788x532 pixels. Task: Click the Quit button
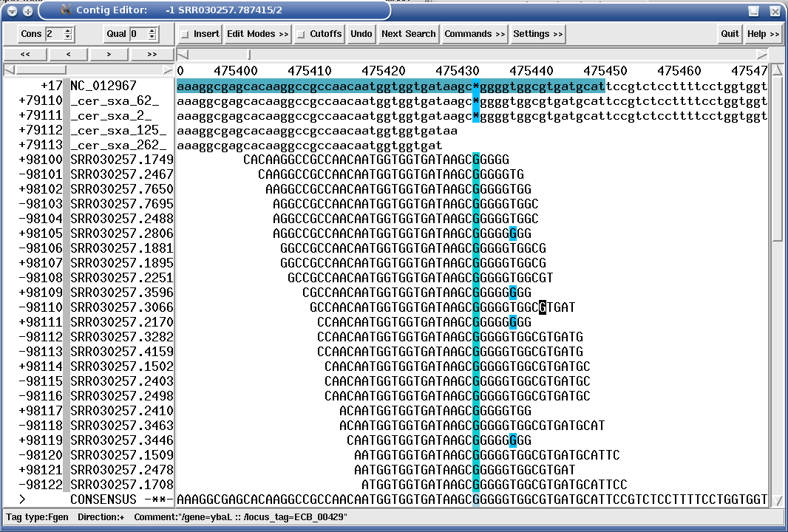pyautogui.click(x=730, y=34)
